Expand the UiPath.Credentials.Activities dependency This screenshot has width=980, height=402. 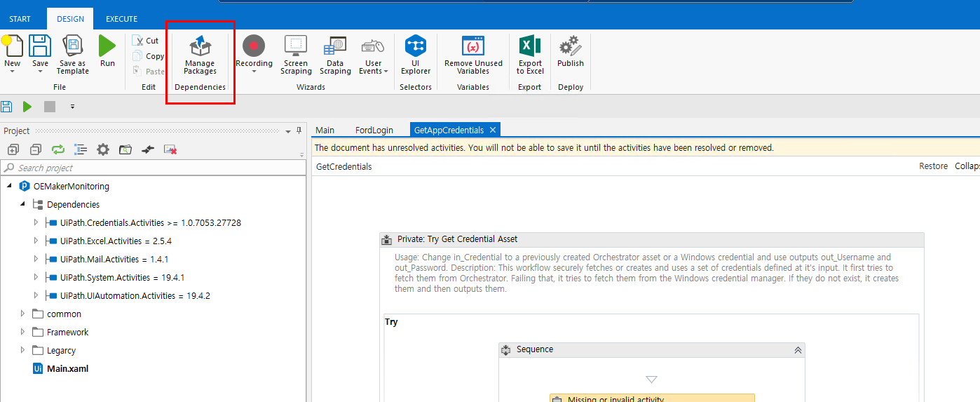(36, 222)
